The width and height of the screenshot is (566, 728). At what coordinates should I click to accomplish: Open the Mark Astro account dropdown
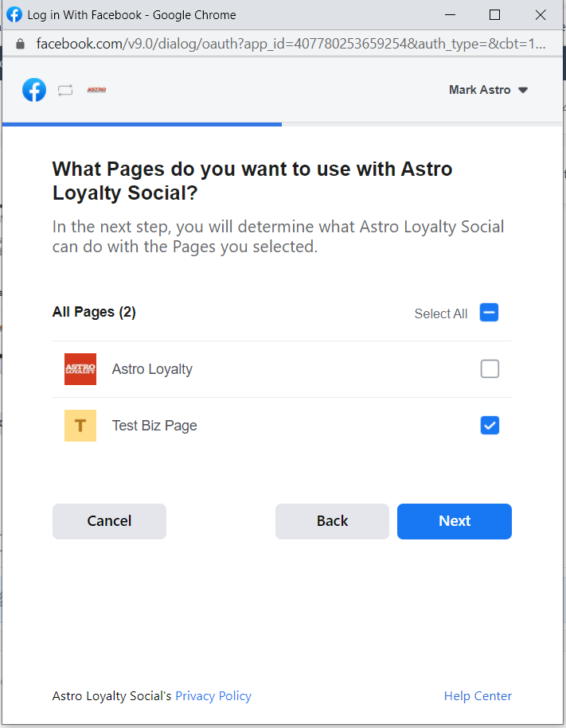pos(488,90)
